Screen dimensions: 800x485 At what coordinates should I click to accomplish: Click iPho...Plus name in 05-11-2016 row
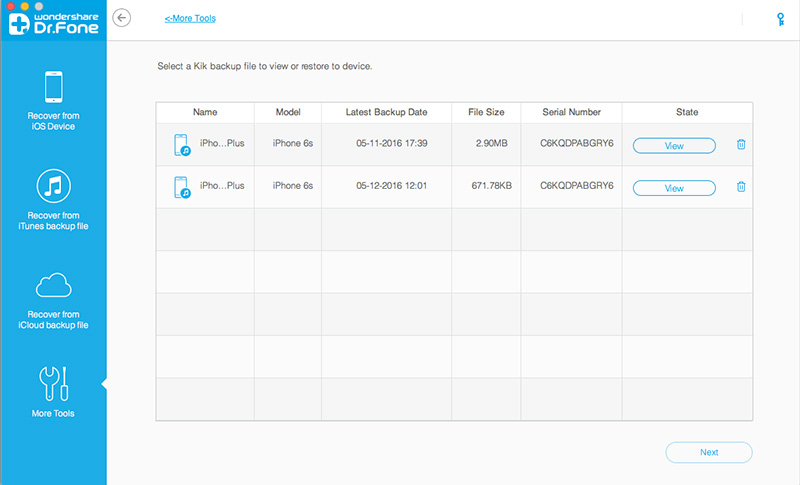point(222,143)
